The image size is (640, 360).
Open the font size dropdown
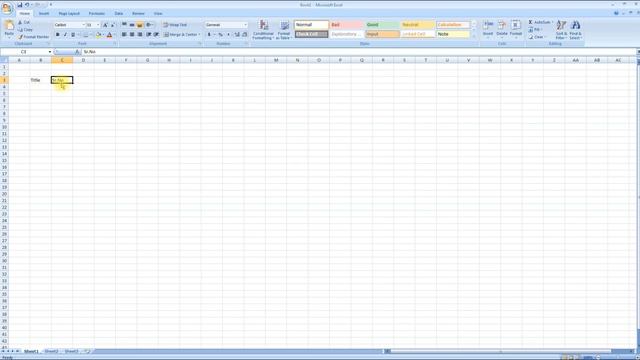[x=98, y=25]
